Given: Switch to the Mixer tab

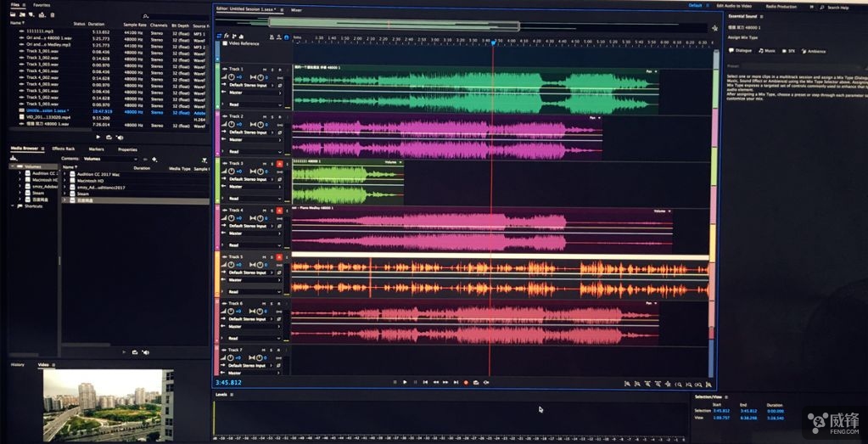Looking at the screenshot, I should tap(296, 9).
